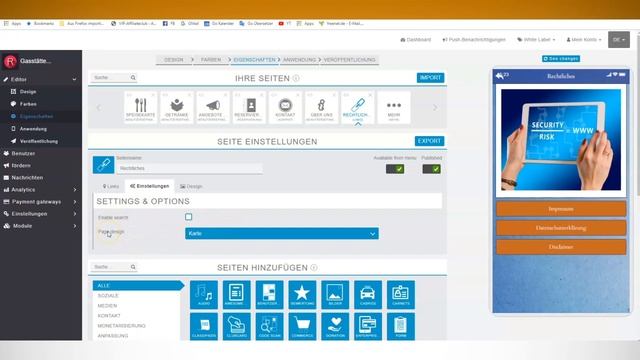The height and width of the screenshot is (360, 640).
Task: Tap Impressum in the phone preview
Action: tap(561, 209)
